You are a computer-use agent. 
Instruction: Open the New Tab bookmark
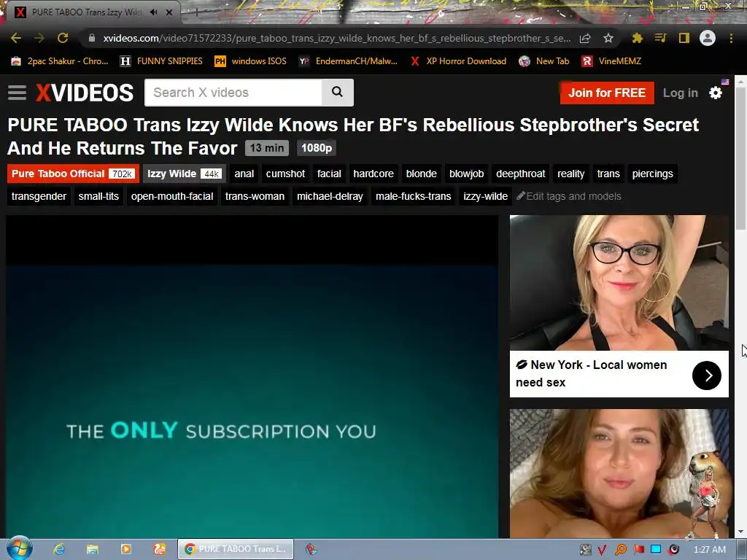coord(544,61)
